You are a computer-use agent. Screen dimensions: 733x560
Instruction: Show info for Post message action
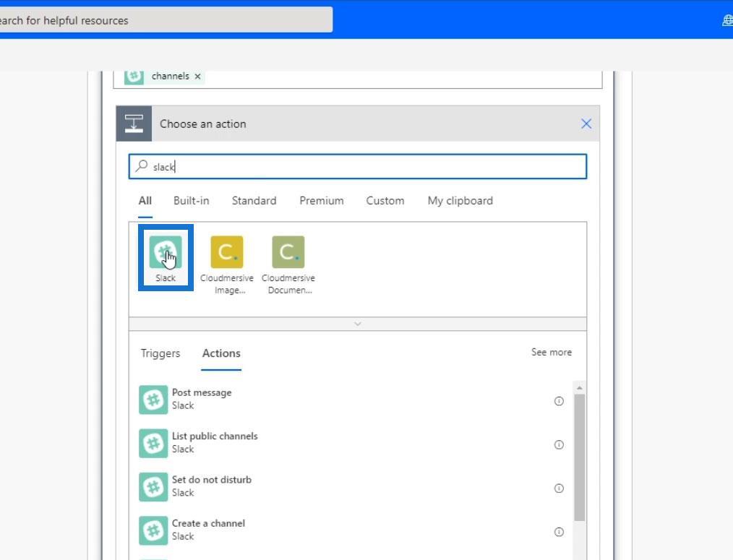coord(559,401)
